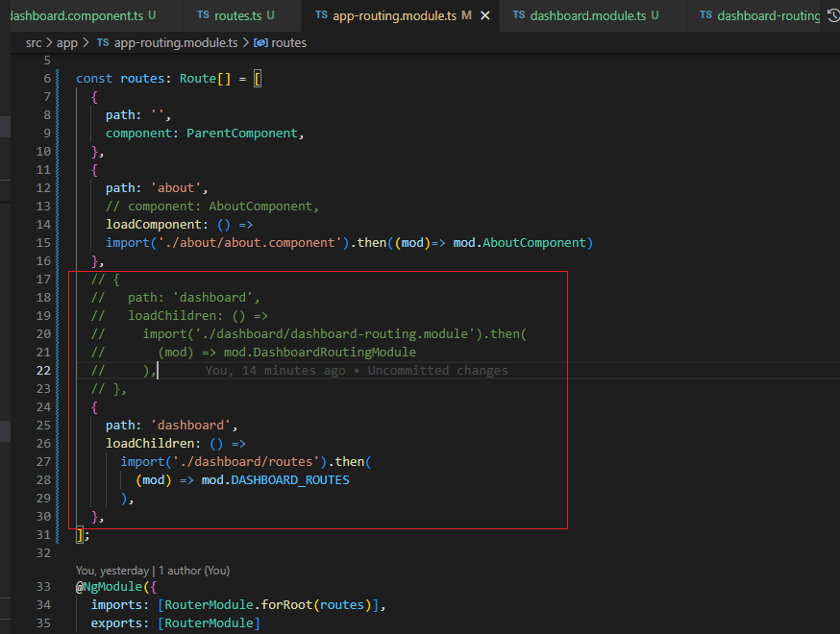Click the inline blame 'Uncommitted changes' annotation
Image resolution: width=840 pixels, height=634 pixels.
coord(356,371)
